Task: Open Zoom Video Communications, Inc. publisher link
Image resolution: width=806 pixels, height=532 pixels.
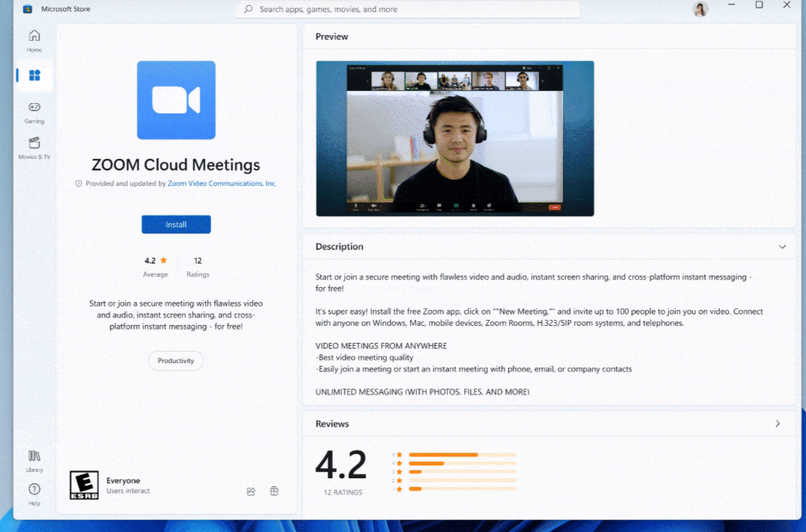Action: click(222, 183)
